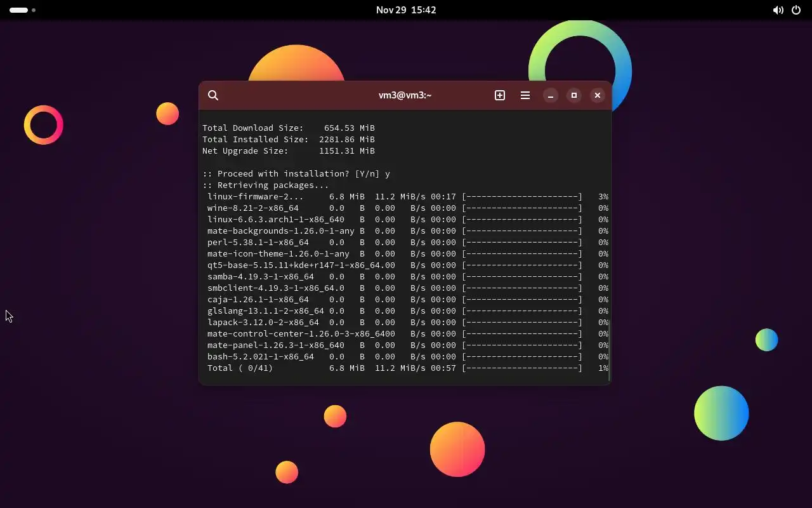Click the 'Total Download Size' line

(289, 128)
